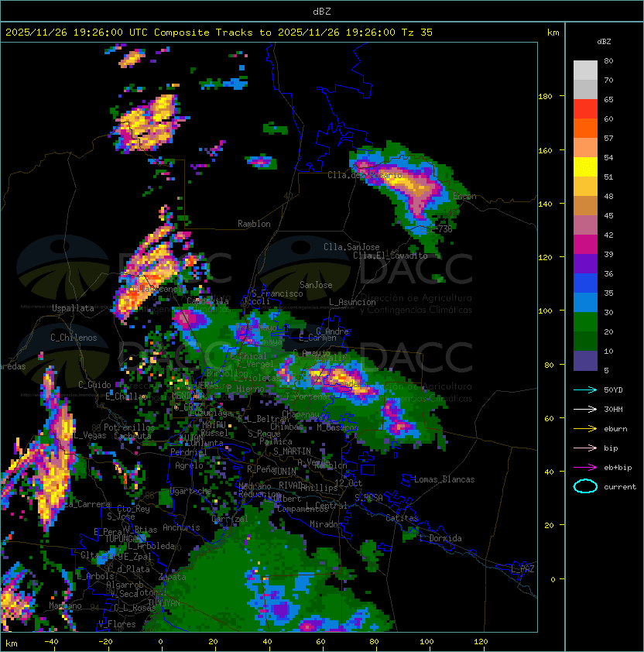Click the Clla.SanJose map label
Viewport: 644px width, 652px height.
point(351,247)
